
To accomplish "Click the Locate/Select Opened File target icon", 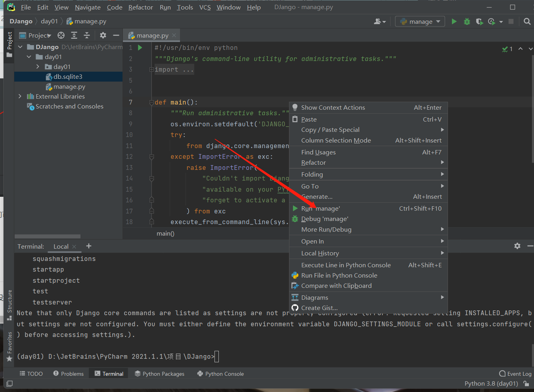I will pyautogui.click(x=61, y=35).
